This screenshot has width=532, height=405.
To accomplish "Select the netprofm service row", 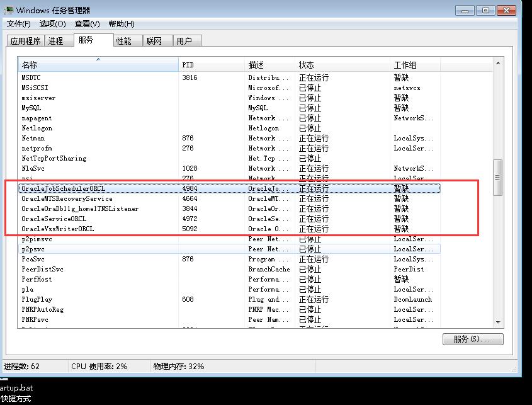I will click(x=229, y=148).
